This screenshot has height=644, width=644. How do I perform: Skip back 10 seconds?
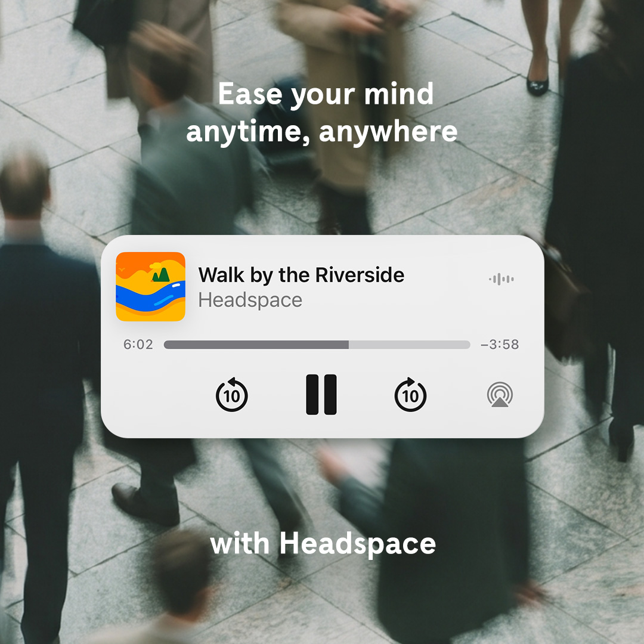pos(231,395)
